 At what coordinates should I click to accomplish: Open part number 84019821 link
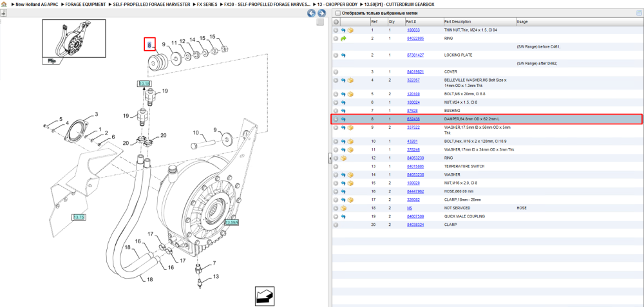click(x=415, y=72)
